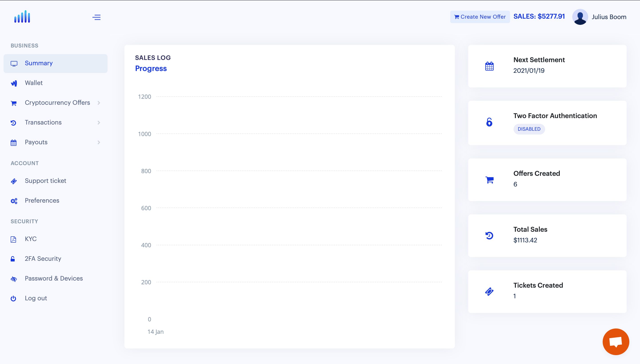Click the Next Settlement calendar icon

[489, 66]
